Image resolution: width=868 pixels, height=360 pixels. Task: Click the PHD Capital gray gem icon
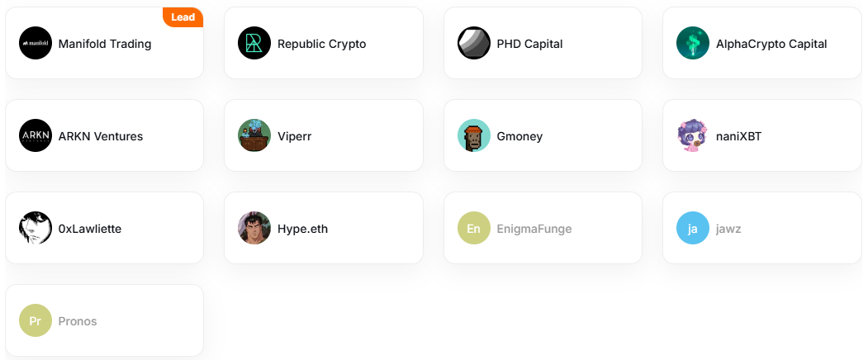tap(474, 43)
